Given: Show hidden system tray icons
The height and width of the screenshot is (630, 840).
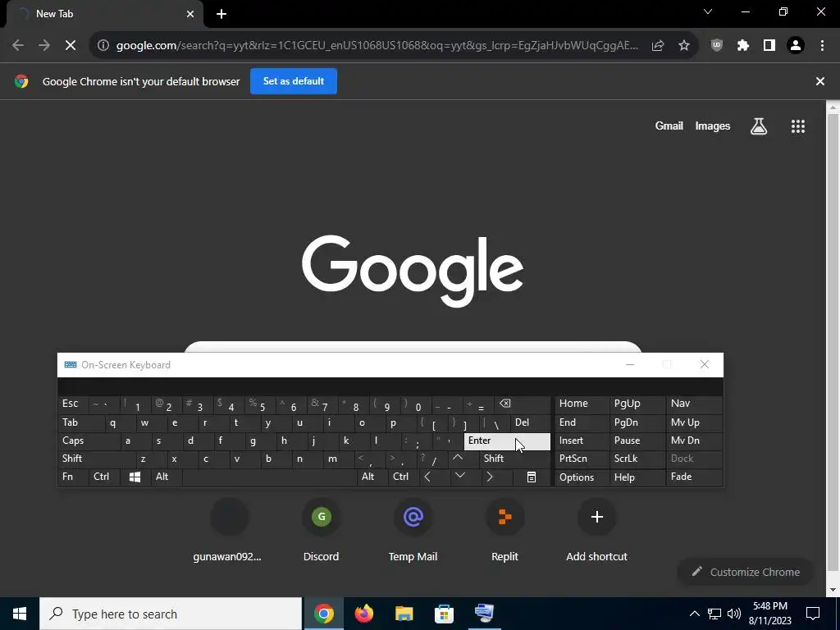Looking at the screenshot, I should pos(694,614).
